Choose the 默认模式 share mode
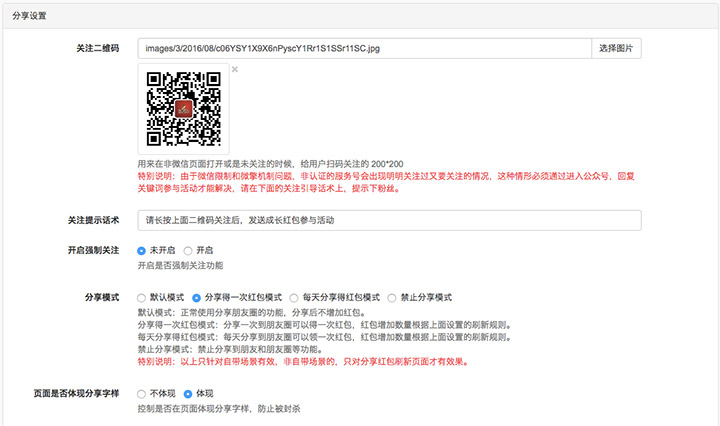 [x=141, y=298]
